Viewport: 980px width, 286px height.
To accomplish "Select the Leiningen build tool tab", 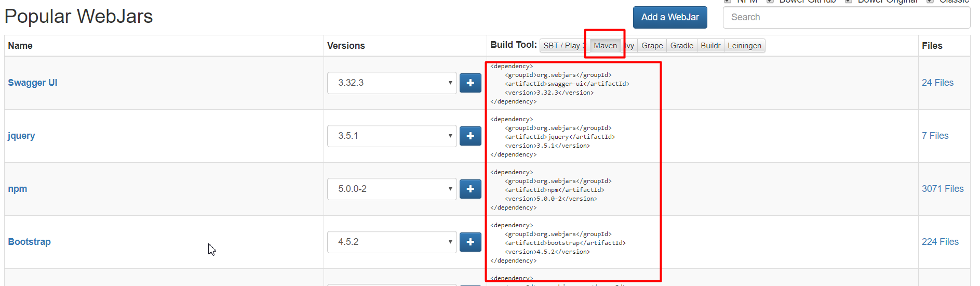I will point(744,46).
